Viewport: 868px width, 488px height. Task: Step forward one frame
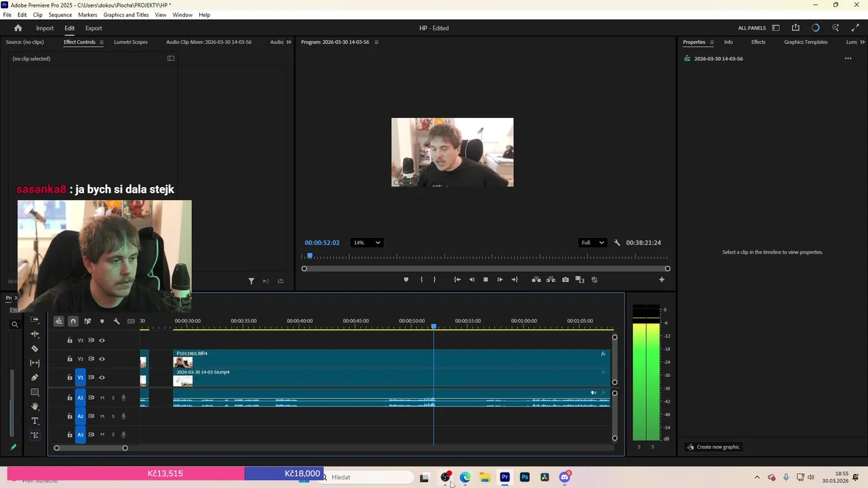[500, 279]
